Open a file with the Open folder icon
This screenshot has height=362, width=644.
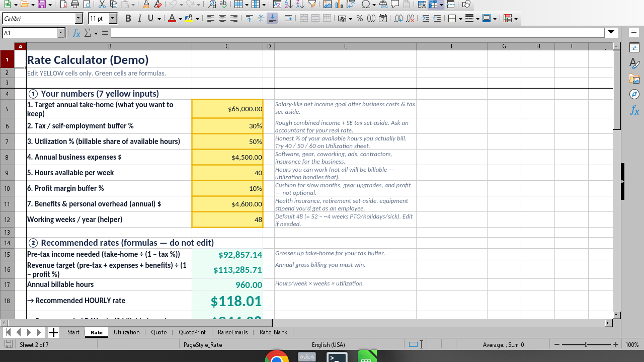25,5
